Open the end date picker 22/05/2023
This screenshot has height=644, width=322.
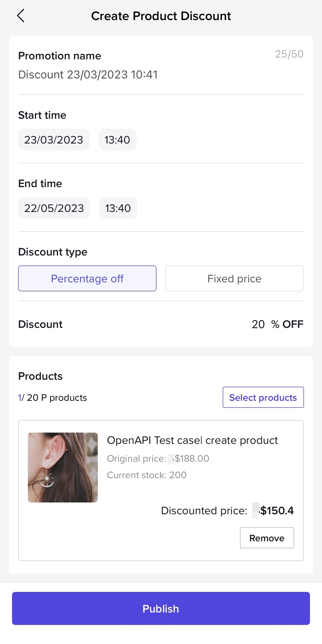pos(54,208)
